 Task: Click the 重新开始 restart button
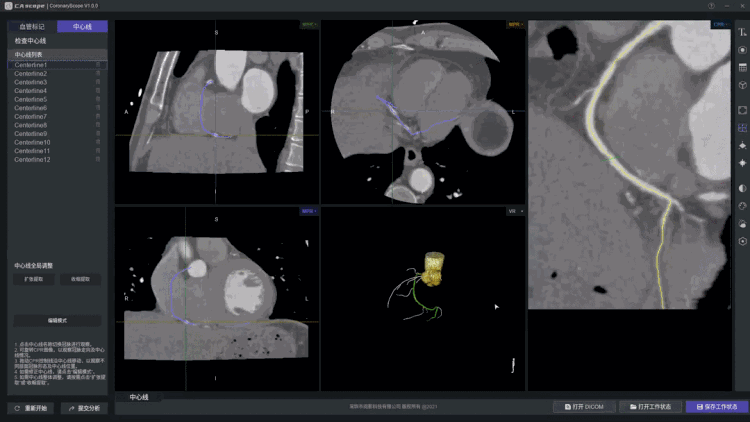pyautogui.click(x=31, y=408)
